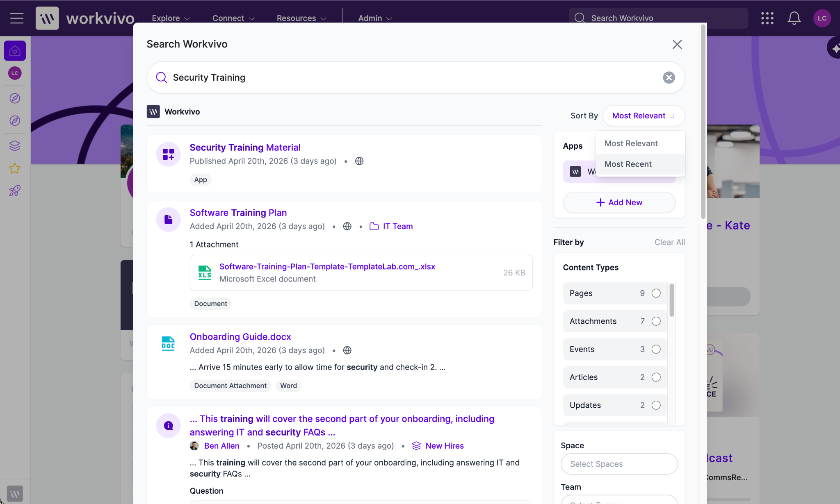The height and width of the screenshot is (504, 840).
Task: Click the sparkle assistant icon at right edge
Action: pos(834,48)
